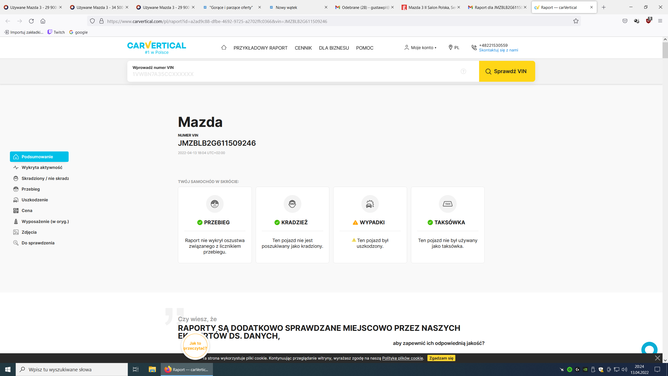Screen dimensions: 668x376
Task: Click the WYPADKI crashed car icon
Action: click(370, 204)
